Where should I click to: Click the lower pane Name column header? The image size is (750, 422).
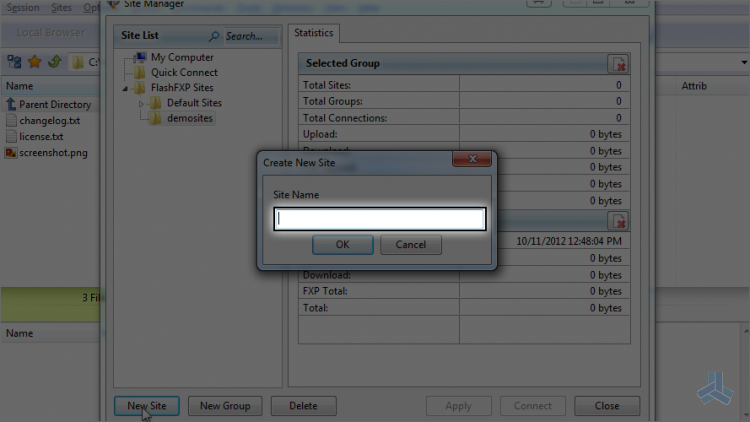[20, 333]
